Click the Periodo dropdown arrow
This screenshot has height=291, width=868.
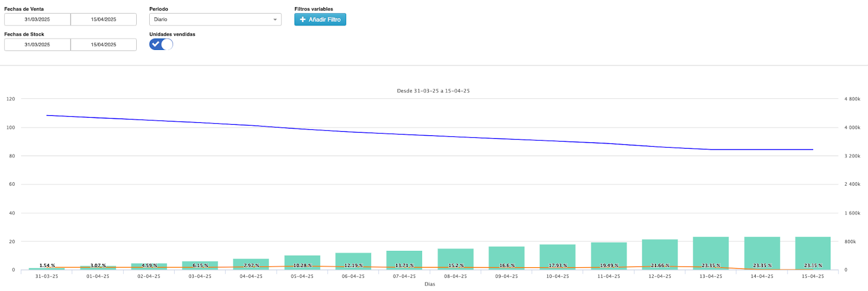[x=275, y=20]
